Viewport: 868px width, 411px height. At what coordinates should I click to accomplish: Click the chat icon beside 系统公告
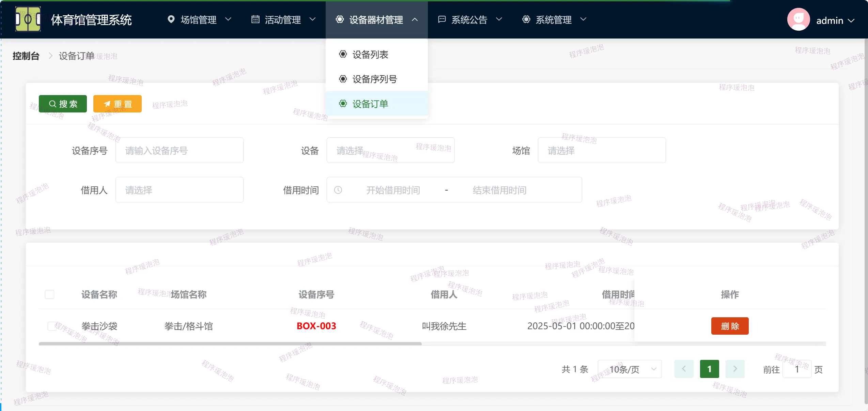point(441,19)
